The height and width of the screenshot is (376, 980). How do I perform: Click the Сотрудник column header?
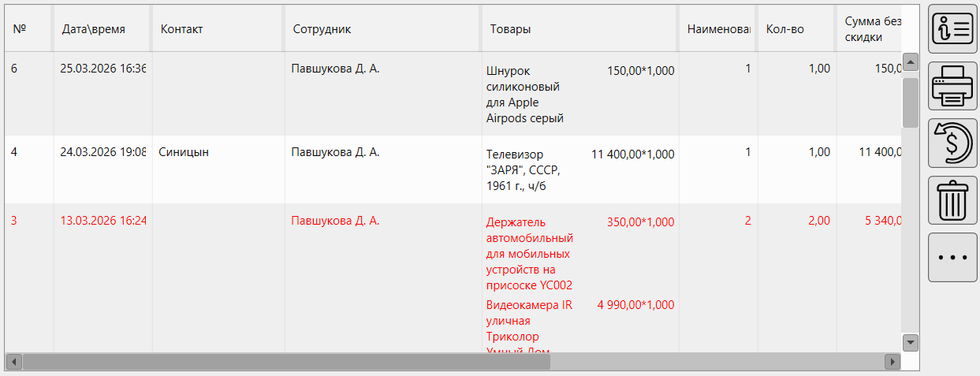[x=322, y=29]
